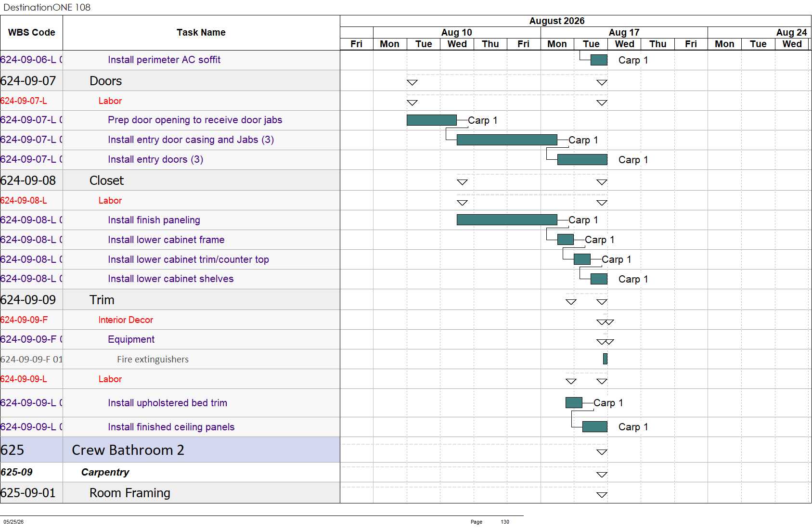Image resolution: width=812 pixels, height=528 pixels.
Task: Click Tue under the Aug 10 week
Action: (424, 44)
